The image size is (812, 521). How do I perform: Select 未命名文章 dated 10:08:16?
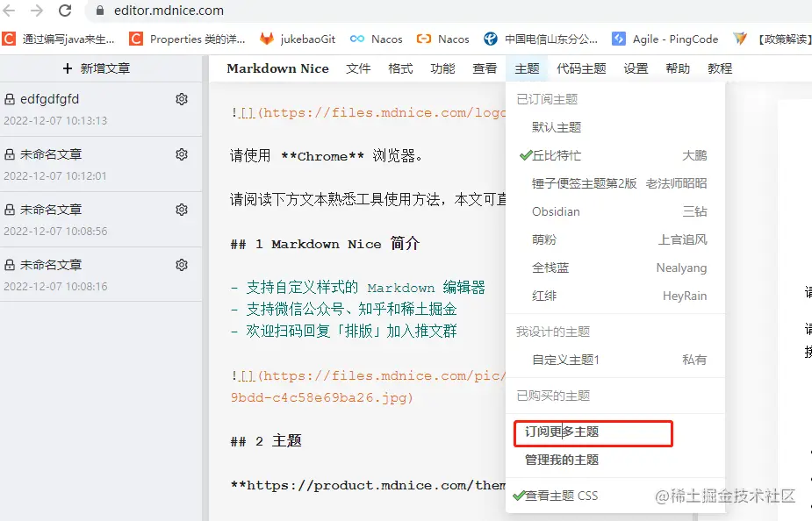101,275
